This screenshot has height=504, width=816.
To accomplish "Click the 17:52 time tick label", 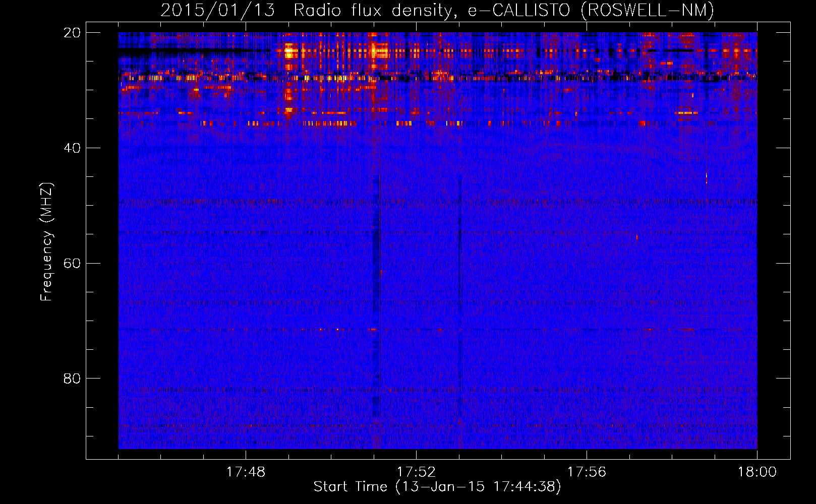I will point(416,472).
